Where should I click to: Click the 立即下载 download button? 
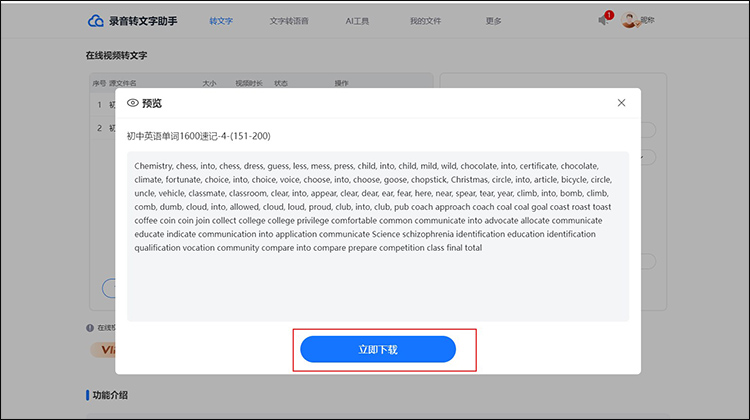378,349
